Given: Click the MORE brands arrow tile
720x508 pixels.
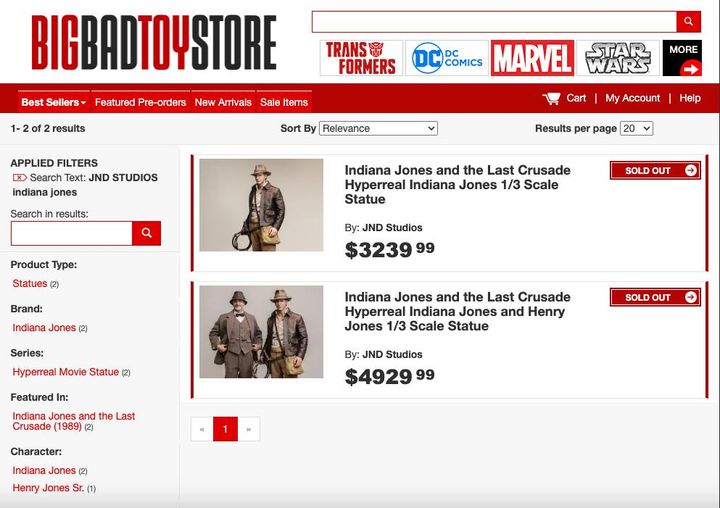Looking at the screenshot, I should point(682,58).
